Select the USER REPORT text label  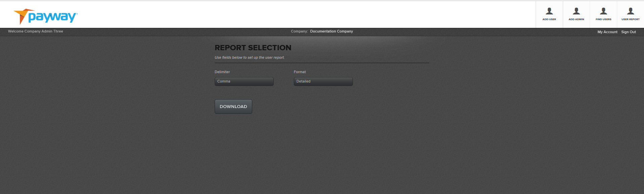(630, 19)
